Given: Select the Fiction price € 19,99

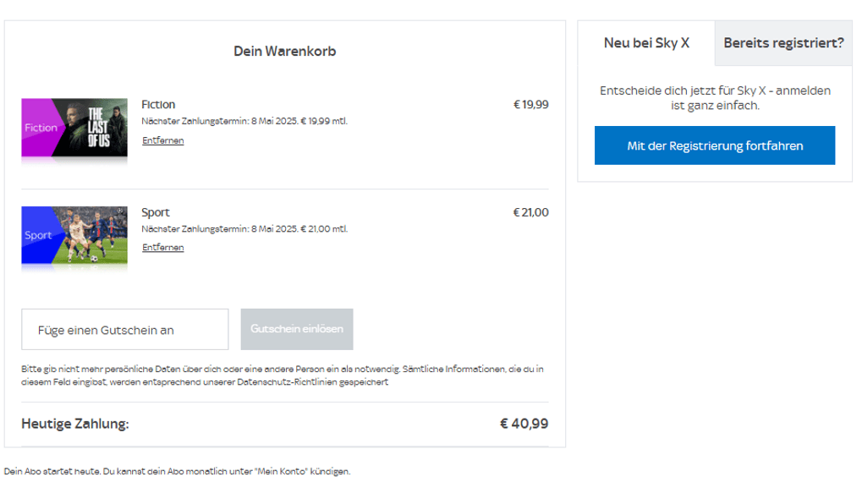Looking at the screenshot, I should click(x=530, y=105).
